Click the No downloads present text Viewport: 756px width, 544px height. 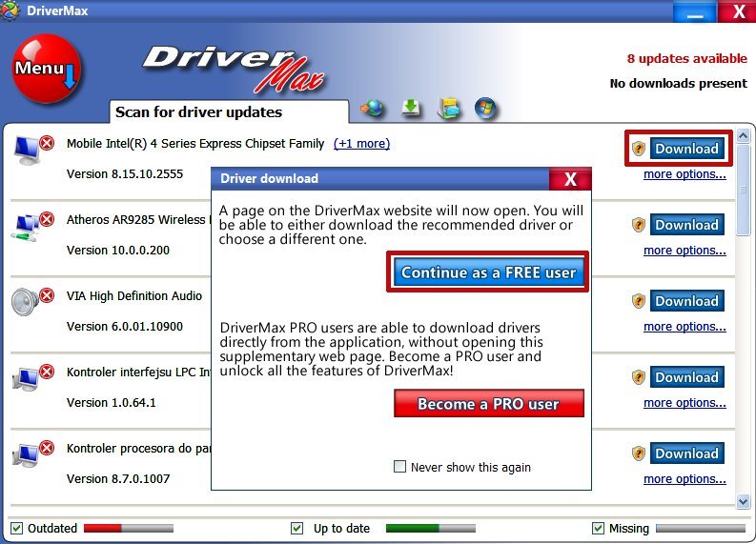tap(679, 83)
